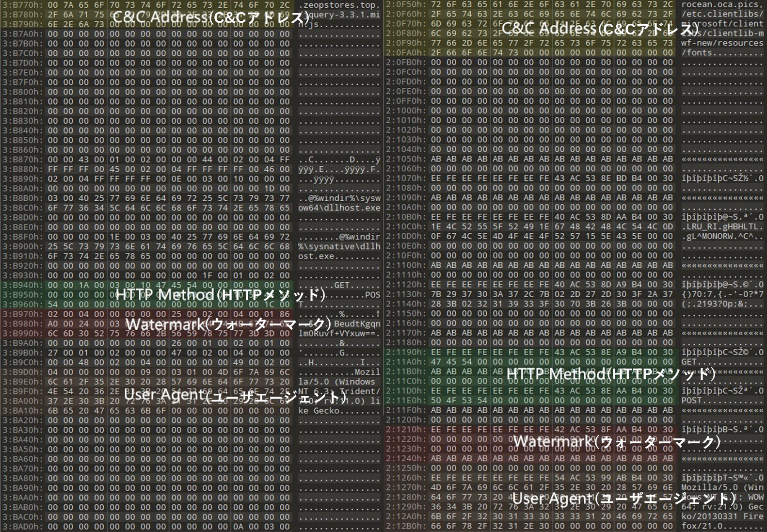Click the "rocean.oca.pics," decoded text
Image resolution: width=767 pixels, height=532 pixels.
722,4
